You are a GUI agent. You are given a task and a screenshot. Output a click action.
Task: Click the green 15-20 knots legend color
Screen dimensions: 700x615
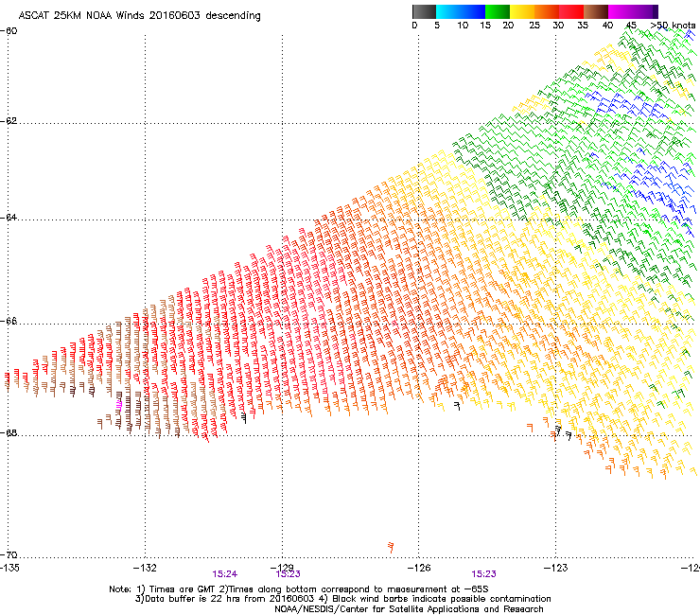point(498,11)
